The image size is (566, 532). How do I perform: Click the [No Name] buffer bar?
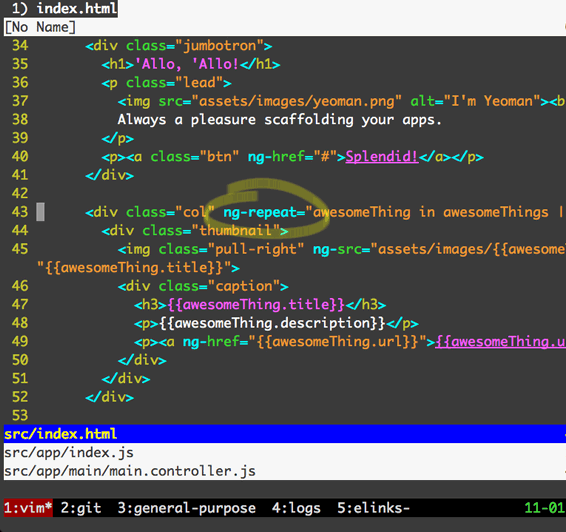click(x=285, y=27)
